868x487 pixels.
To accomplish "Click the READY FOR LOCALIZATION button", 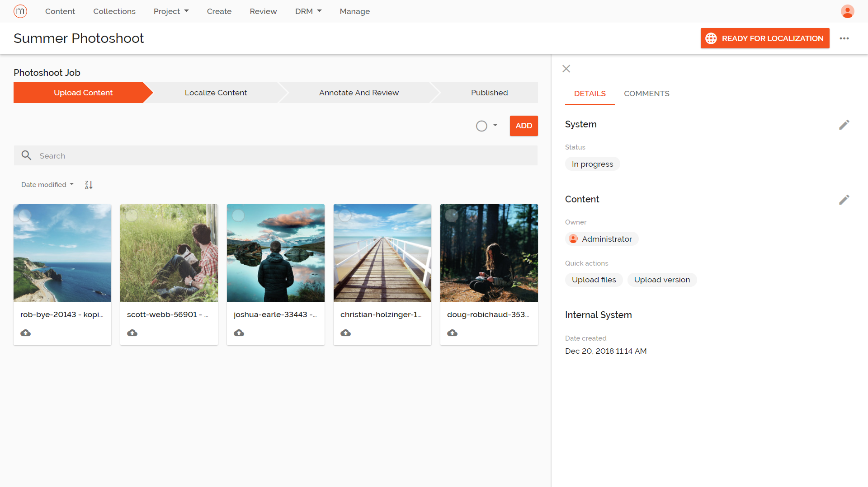I will (x=764, y=38).
